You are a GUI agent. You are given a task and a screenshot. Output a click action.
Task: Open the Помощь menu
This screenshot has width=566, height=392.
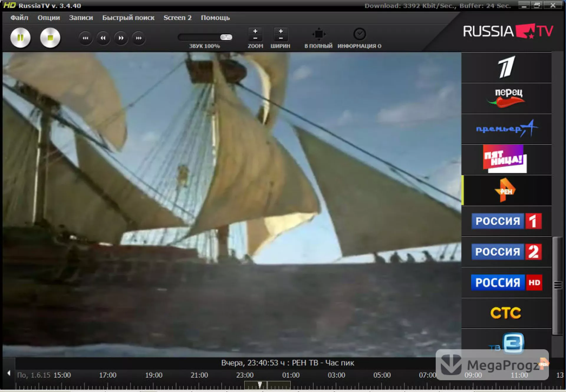tap(215, 18)
